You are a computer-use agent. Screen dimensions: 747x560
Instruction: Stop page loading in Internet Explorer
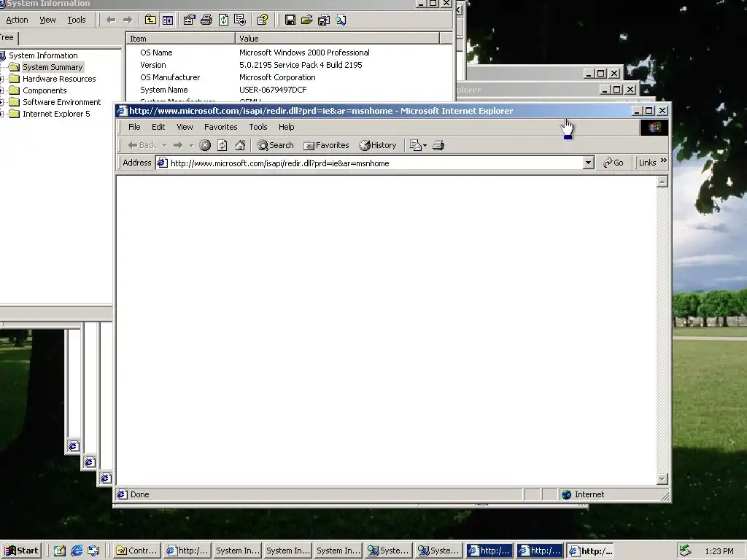(x=205, y=145)
